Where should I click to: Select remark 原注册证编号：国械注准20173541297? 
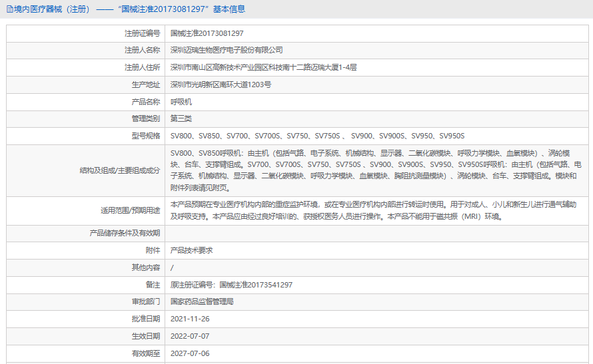tap(231, 285)
